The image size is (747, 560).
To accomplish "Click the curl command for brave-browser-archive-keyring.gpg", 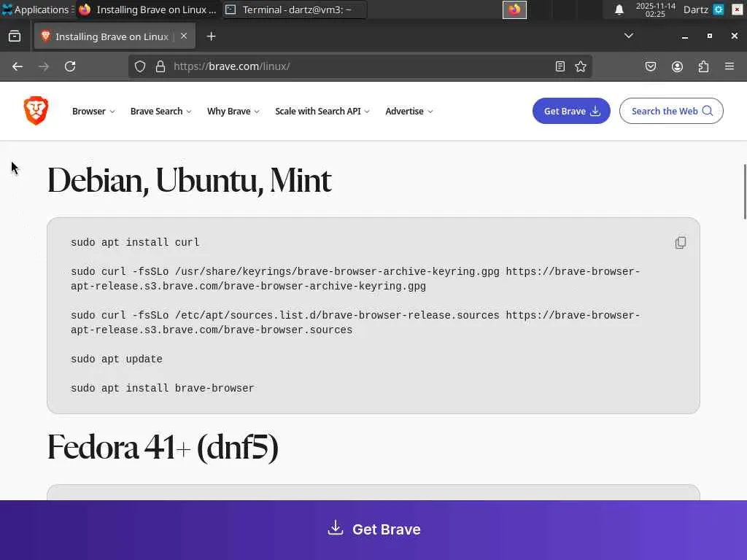I will click(355, 279).
